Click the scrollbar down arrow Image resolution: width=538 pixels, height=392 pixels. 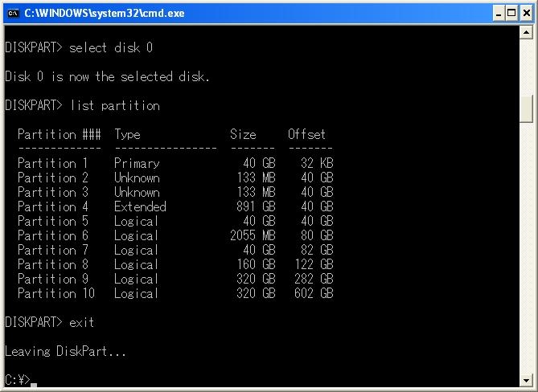coord(526,380)
